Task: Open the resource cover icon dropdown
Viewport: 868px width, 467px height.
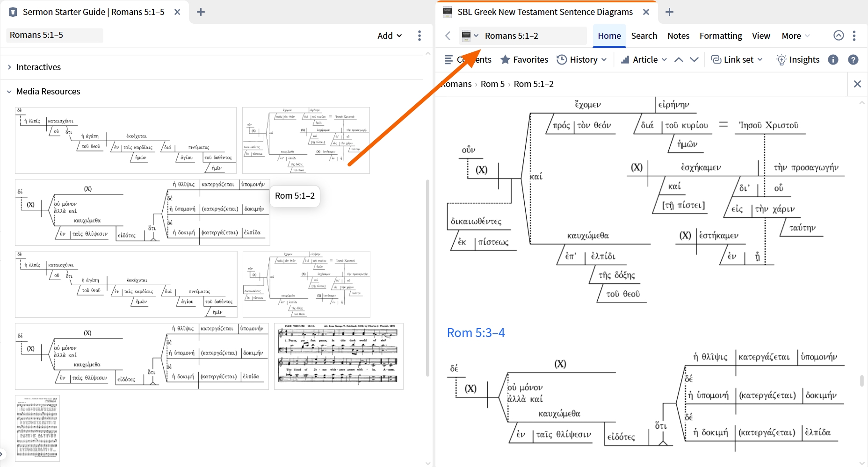Action: click(x=470, y=36)
